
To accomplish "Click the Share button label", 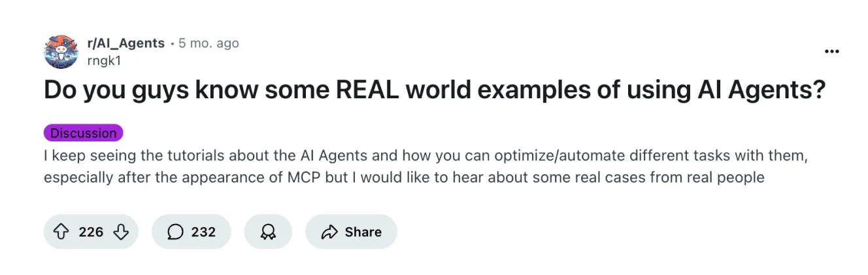I will tap(363, 232).
